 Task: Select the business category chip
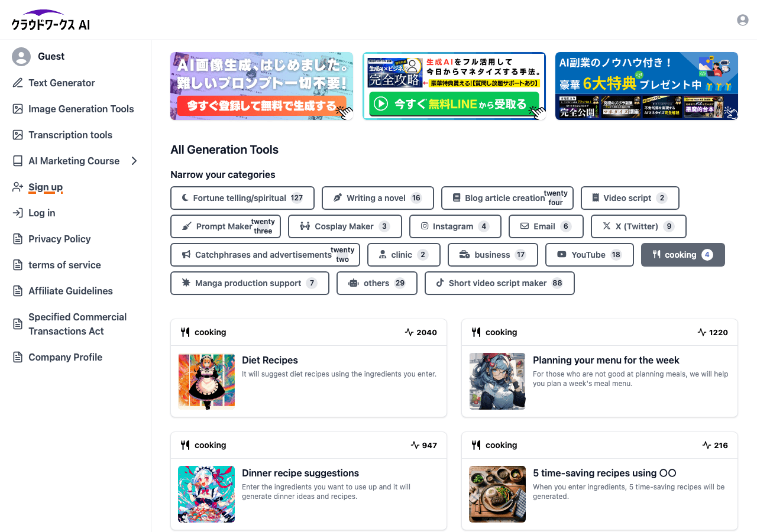click(x=493, y=255)
